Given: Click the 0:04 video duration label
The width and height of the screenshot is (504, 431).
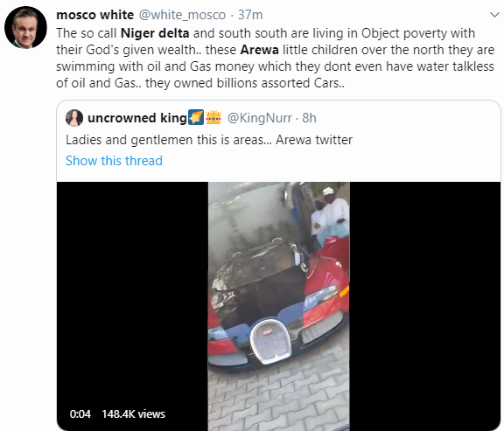Looking at the screenshot, I should point(80,414).
